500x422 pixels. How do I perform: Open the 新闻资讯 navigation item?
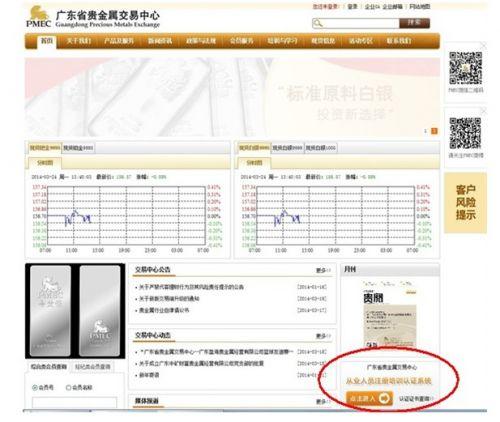click(x=160, y=41)
